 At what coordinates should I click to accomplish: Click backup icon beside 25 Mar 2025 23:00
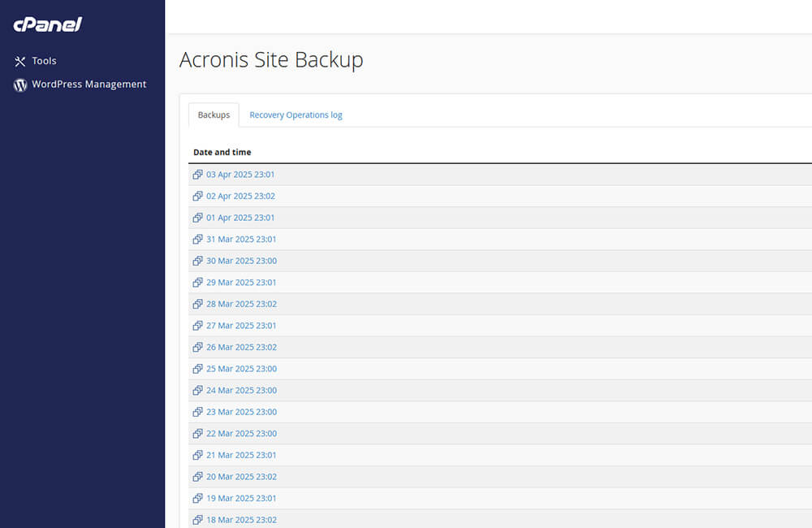click(x=197, y=369)
